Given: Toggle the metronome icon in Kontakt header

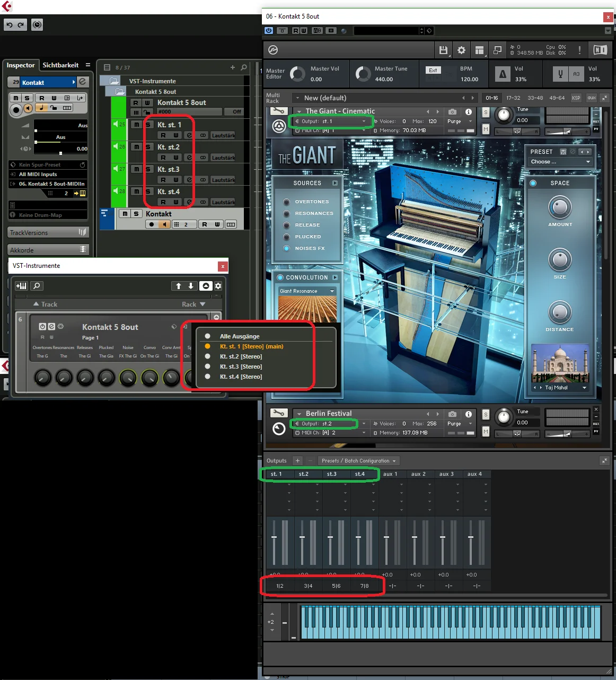Looking at the screenshot, I should coord(503,74).
